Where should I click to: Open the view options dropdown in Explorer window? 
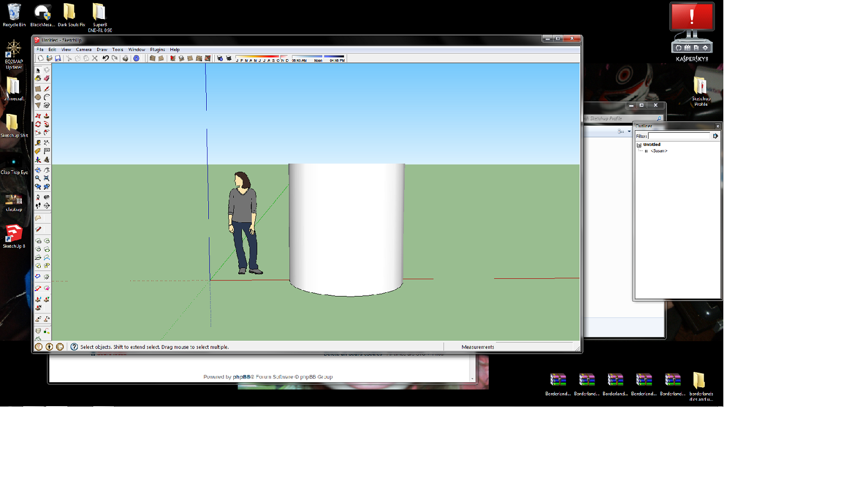pyautogui.click(x=629, y=131)
